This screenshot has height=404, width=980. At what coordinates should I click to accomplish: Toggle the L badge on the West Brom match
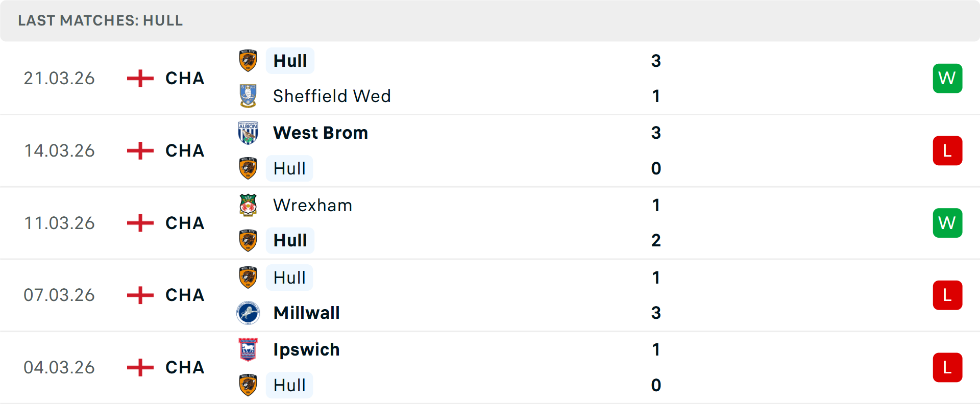[x=947, y=150]
